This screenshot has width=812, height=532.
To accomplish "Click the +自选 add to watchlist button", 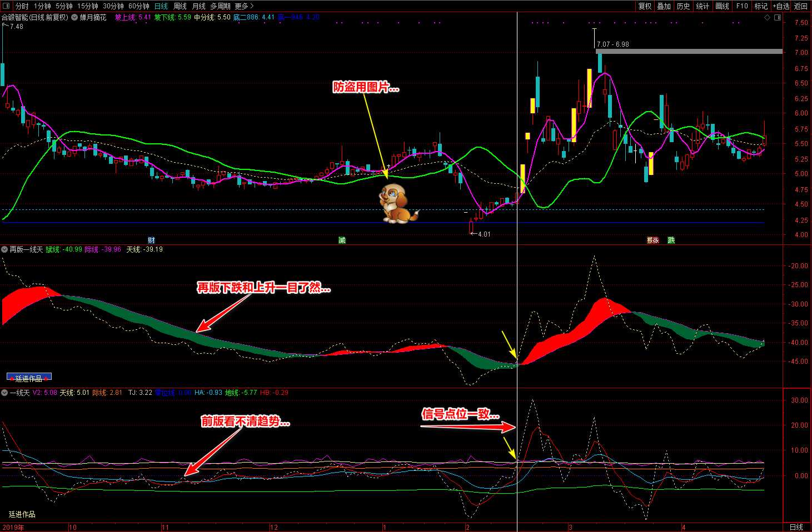I will (x=780, y=6).
